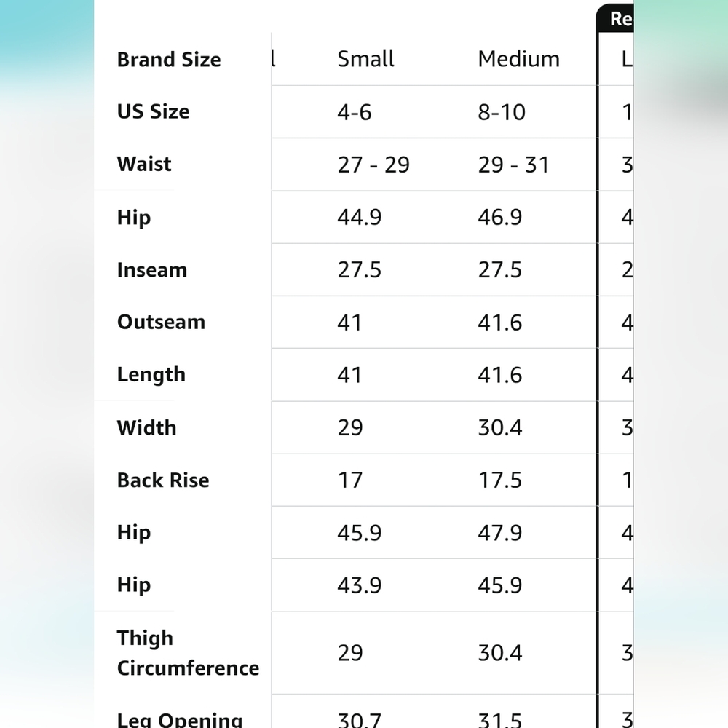Click the Back Rise row label

[x=163, y=480]
